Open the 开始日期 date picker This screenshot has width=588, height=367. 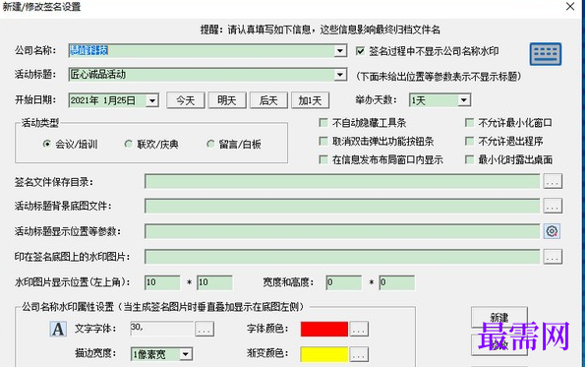152,100
